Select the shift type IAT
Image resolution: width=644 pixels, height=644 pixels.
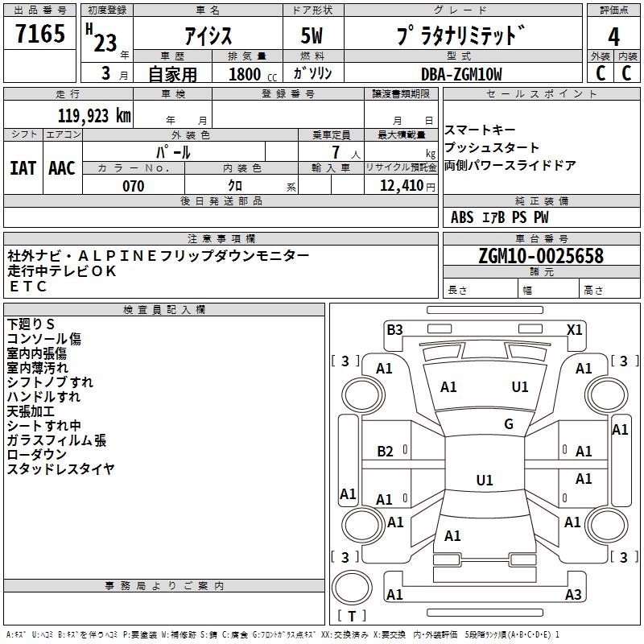[x=23, y=168]
